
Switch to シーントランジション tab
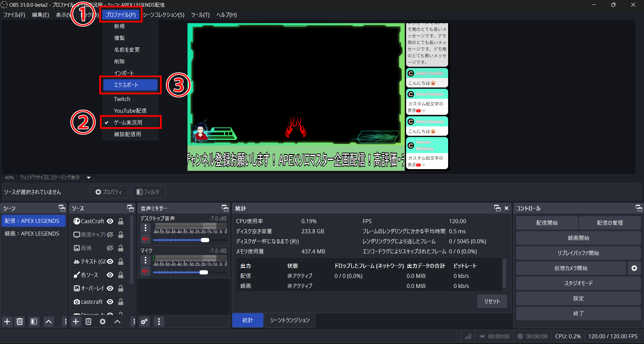click(x=290, y=320)
